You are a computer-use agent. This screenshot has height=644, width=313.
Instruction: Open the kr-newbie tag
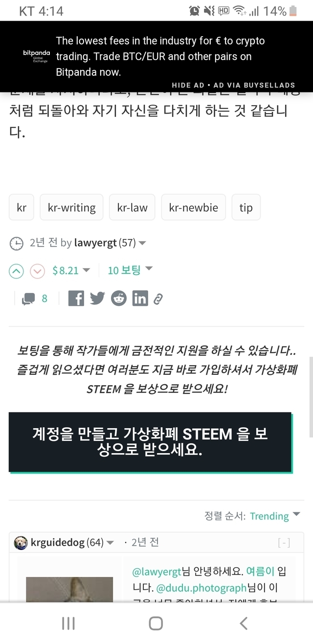tap(194, 207)
